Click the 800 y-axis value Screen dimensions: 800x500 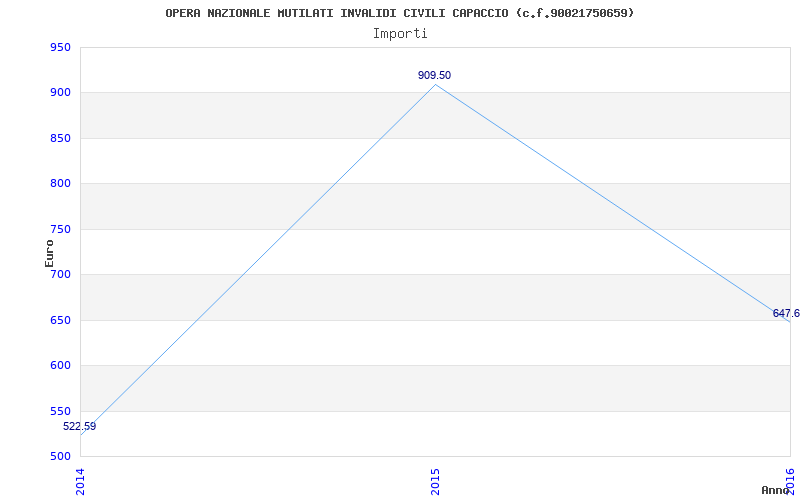(x=60, y=184)
